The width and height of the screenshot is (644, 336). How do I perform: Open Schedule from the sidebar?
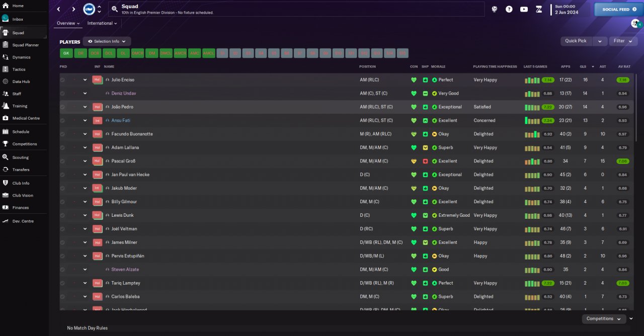click(x=21, y=132)
